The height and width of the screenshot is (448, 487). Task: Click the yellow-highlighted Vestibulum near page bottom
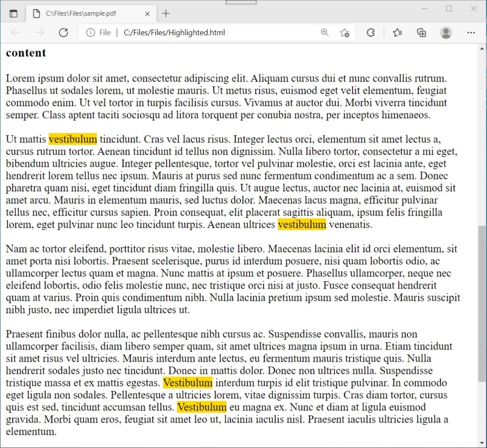point(201,407)
